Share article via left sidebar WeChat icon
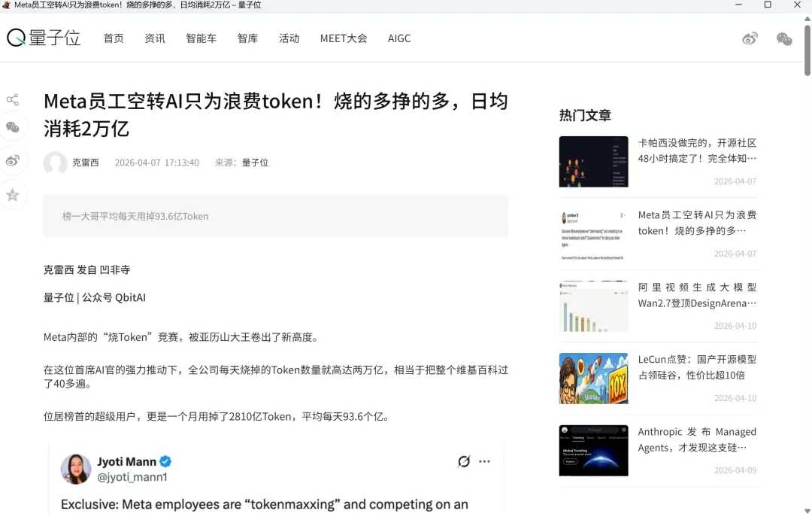 click(x=13, y=127)
